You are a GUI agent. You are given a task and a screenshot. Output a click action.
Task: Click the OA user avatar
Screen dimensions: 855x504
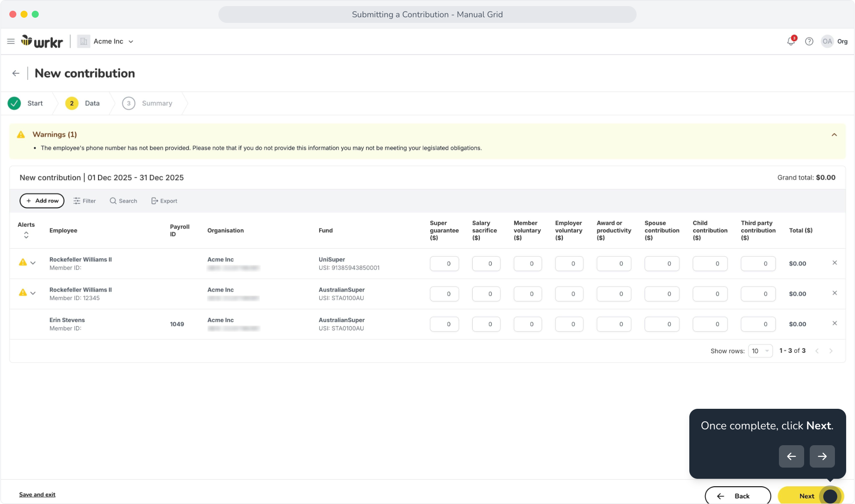827,42
